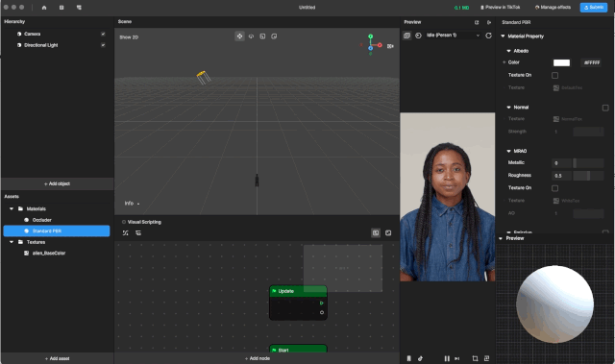
Task: Collapse the MRAO section
Action: click(x=508, y=151)
